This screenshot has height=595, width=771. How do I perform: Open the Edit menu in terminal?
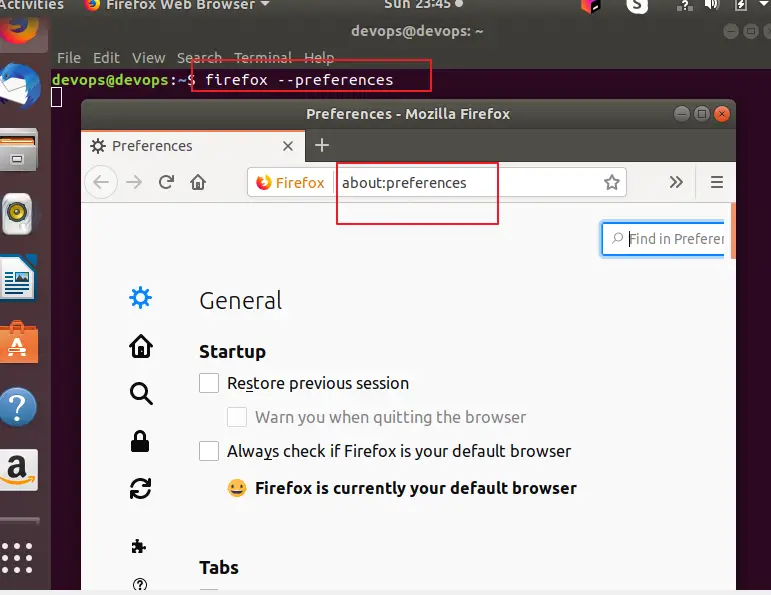coord(106,58)
